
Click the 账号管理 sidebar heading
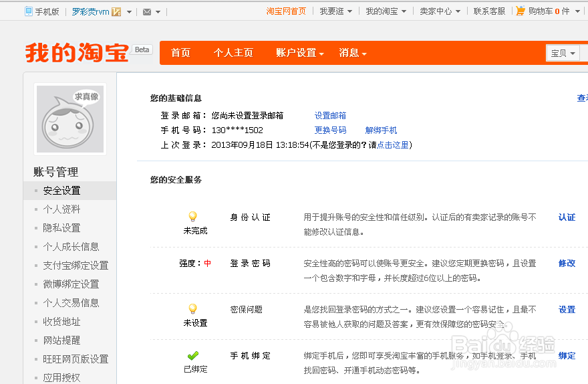pyautogui.click(x=56, y=172)
